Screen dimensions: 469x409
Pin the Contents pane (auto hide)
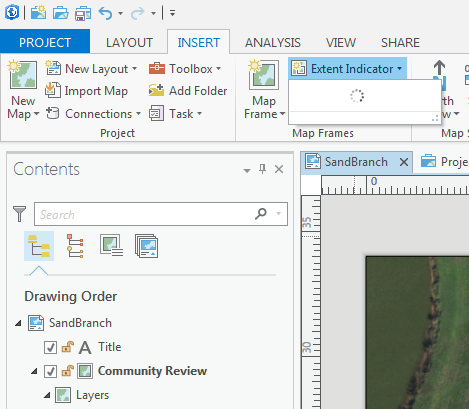(263, 169)
